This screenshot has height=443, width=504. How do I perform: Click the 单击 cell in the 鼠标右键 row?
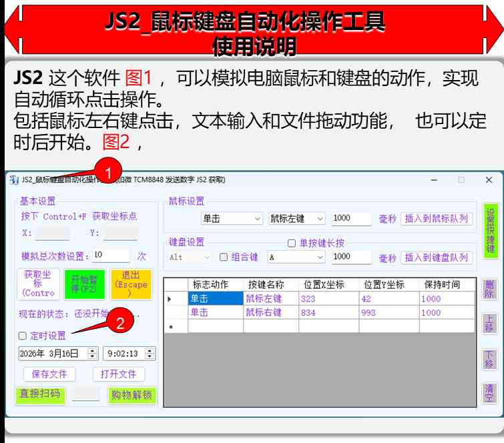(216, 313)
